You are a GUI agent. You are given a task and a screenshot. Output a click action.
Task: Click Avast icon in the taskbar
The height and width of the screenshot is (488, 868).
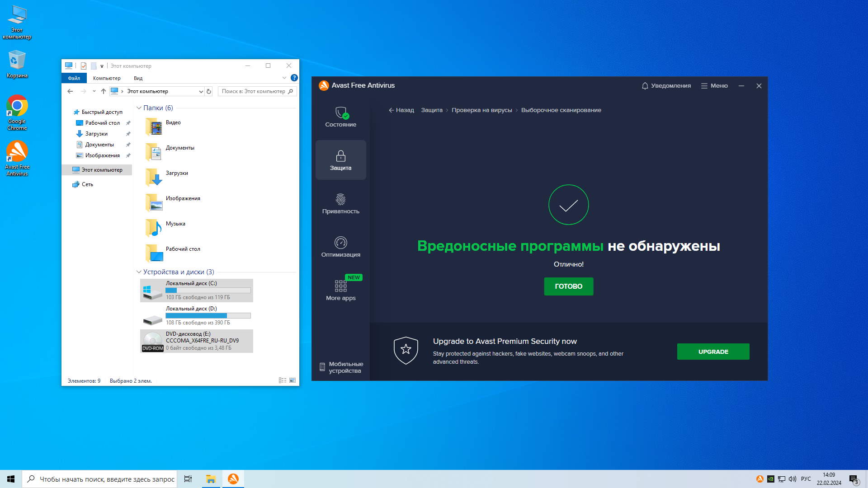233,479
